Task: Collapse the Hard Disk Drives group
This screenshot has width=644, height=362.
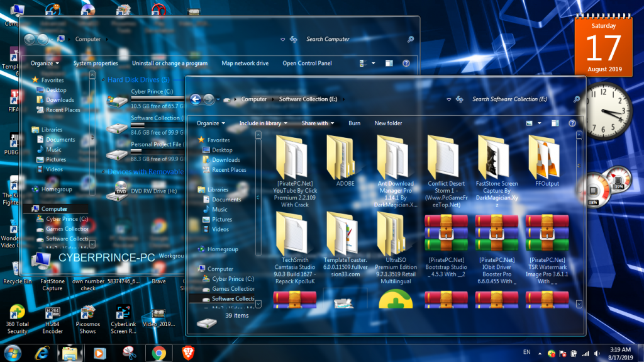Action: 103,80
